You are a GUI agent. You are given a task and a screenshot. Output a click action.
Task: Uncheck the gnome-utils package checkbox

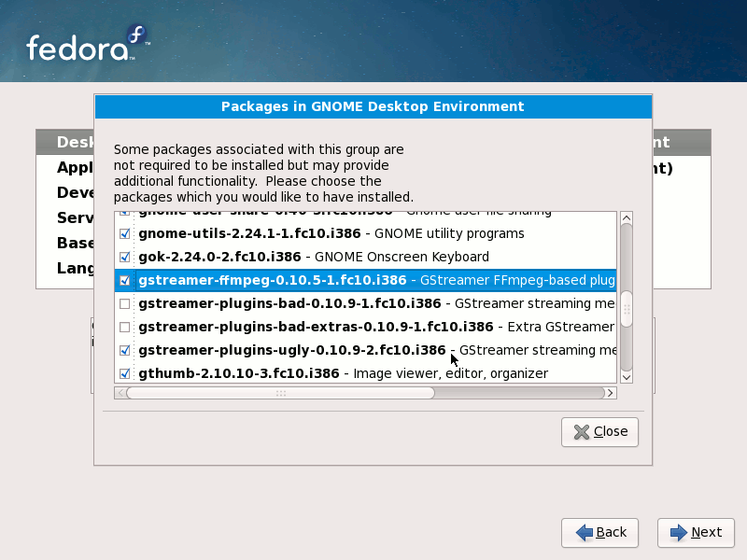[x=125, y=233]
